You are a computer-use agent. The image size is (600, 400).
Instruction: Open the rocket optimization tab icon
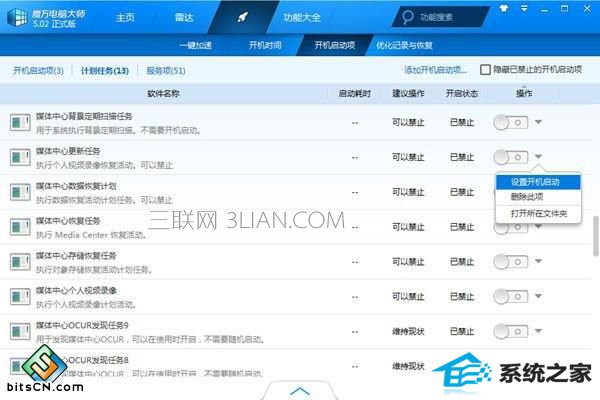(243, 17)
